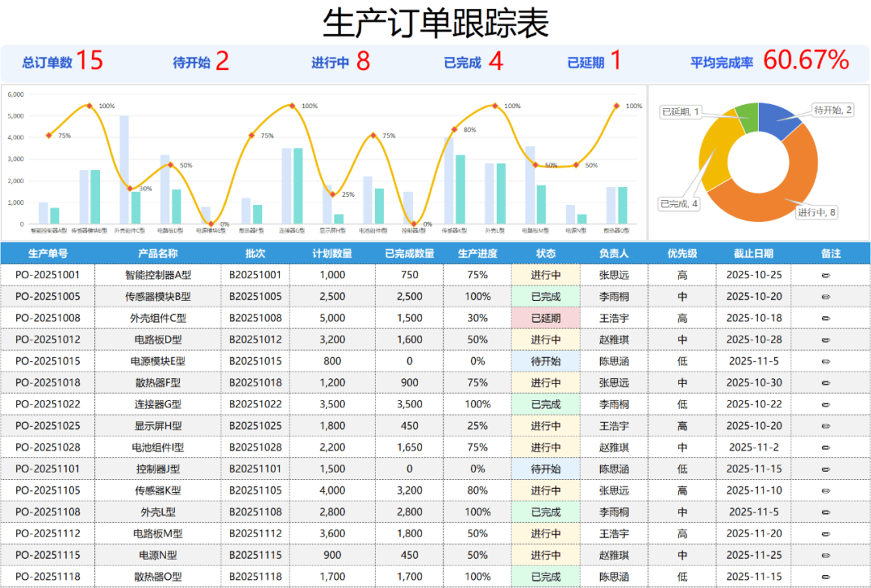Click the pencil icon in the PO-20251008 row

tap(825, 318)
